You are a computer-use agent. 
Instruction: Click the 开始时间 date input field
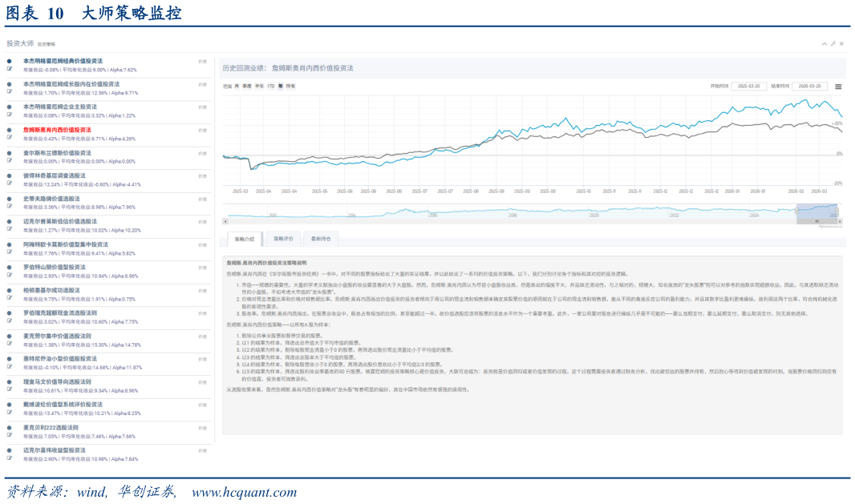748,86
